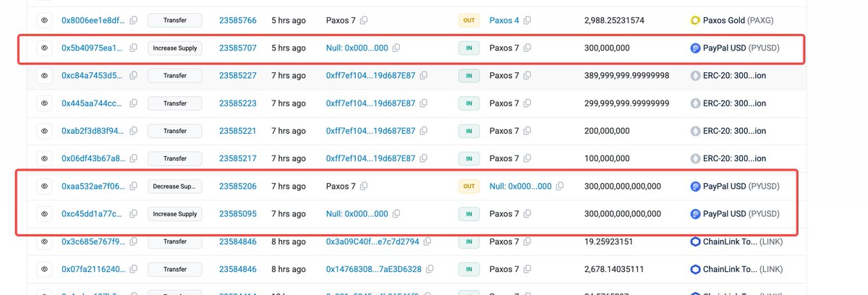Copy the Paxos 7 sender in block 23585766 row

tap(364, 20)
